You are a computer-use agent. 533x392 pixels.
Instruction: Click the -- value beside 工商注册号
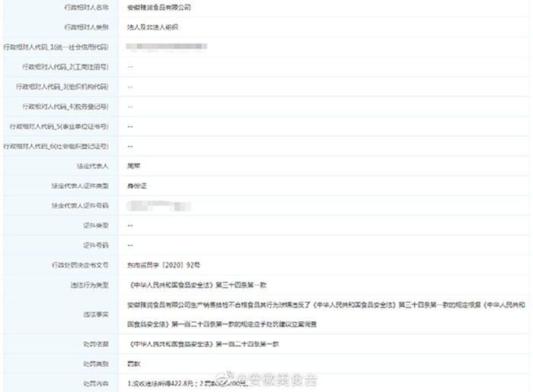(130, 67)
